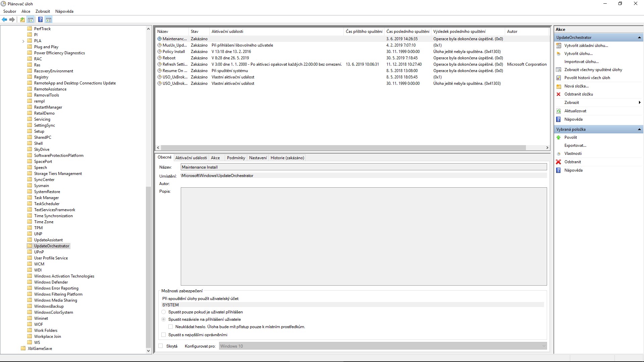Expand the PLA folder tree node
The image size is (644, 362).
(23, 41)
